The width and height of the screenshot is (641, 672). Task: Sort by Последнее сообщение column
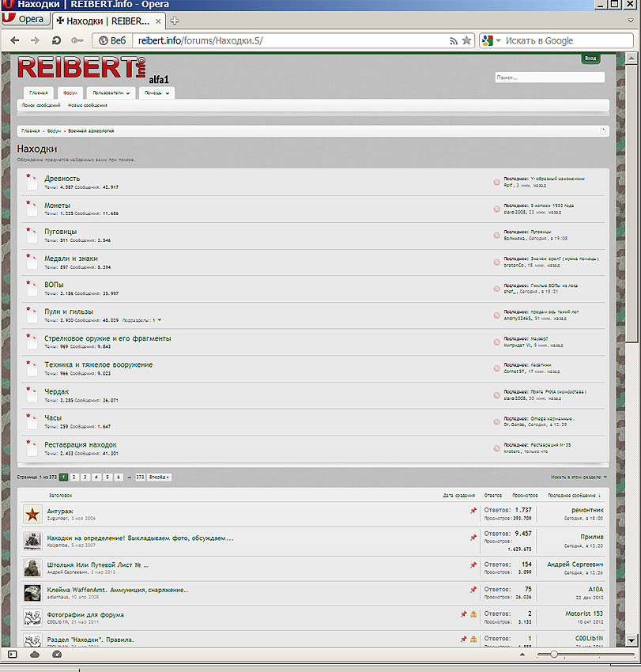pyautogui.click(x=574, y=496)
